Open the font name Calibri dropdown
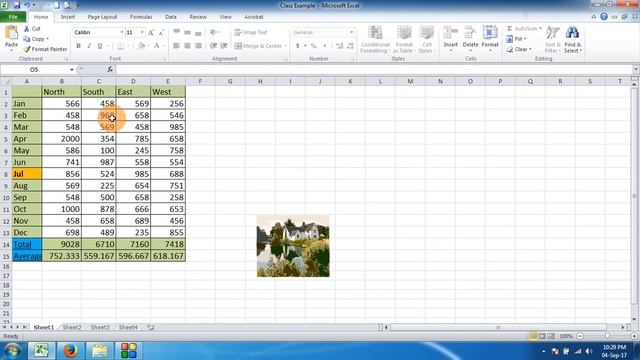640x360 pixels. 122,32
